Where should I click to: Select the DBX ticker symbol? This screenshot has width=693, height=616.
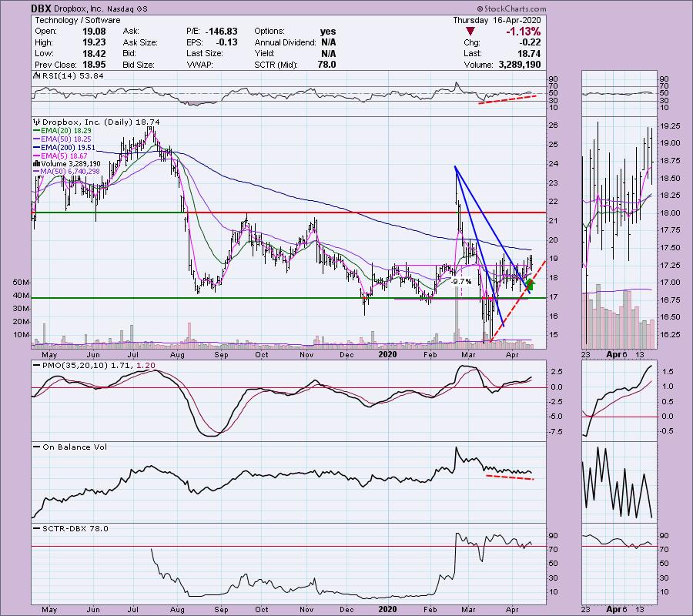41,8
